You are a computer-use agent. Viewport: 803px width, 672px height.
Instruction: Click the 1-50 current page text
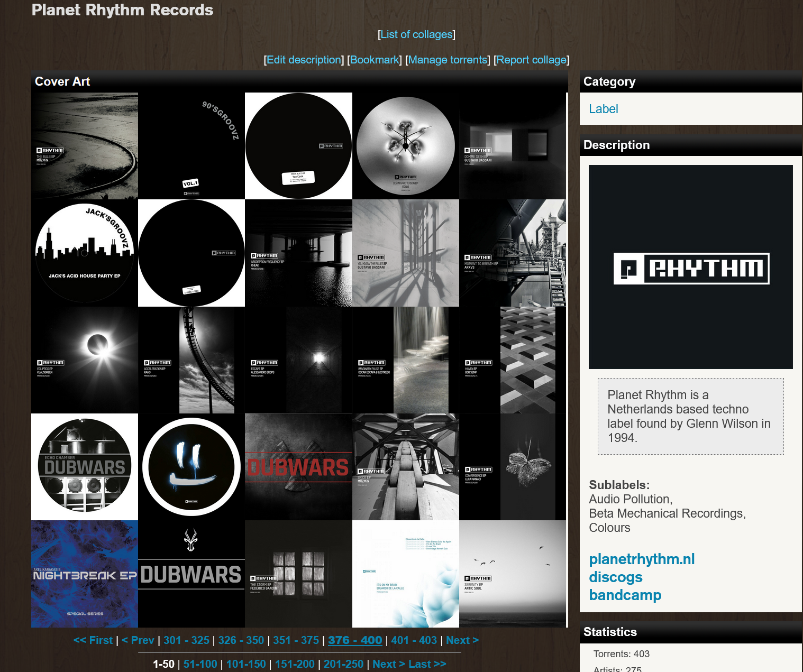point(163,664)
